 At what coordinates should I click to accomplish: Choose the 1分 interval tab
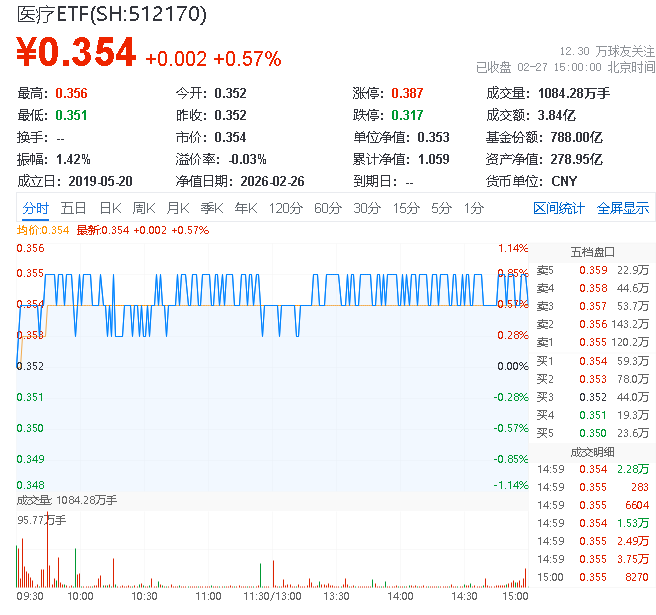[474, 208]
